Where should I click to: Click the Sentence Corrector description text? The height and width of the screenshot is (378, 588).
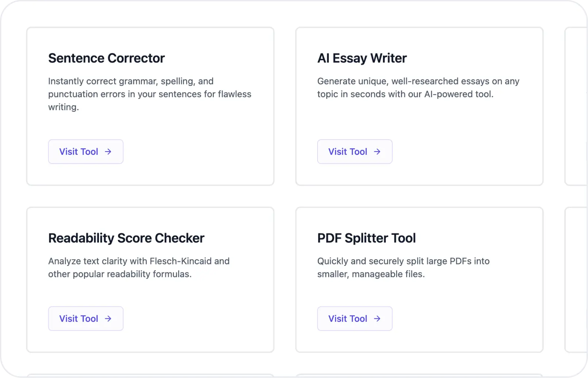pos(149,94)
